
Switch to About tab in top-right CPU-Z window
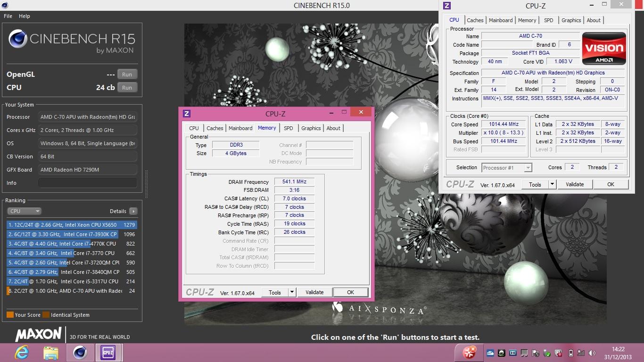point(594,20)
